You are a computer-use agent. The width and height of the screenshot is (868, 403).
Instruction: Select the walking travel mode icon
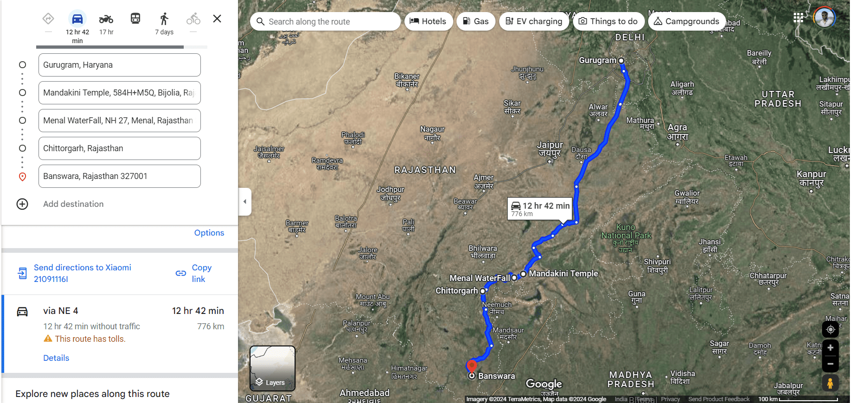tap(164, 19)
